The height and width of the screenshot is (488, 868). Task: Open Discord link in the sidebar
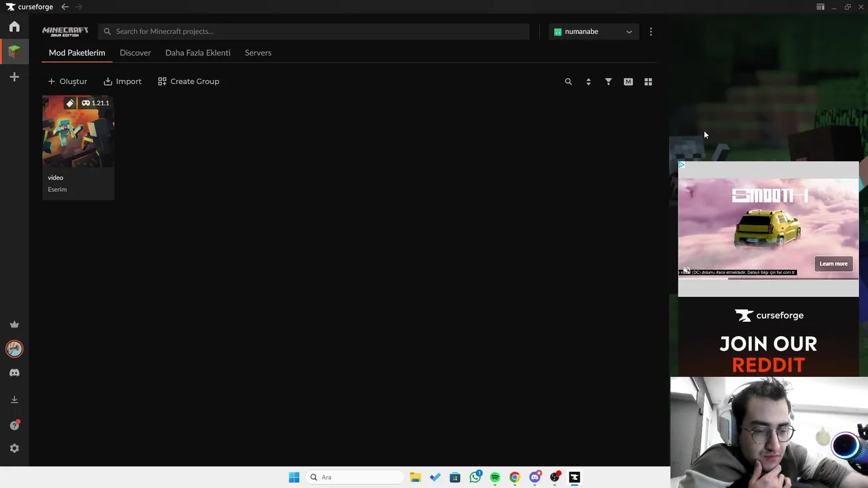point(14,373)
